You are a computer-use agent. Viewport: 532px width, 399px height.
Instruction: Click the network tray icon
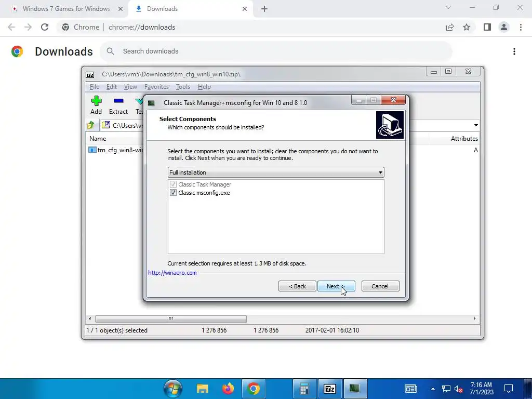446,389
